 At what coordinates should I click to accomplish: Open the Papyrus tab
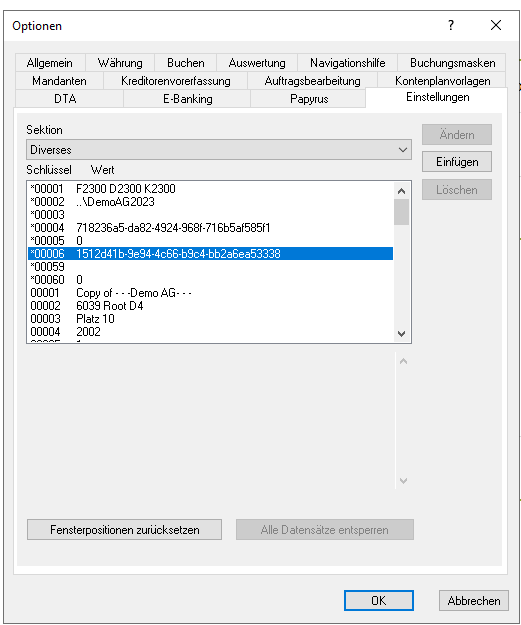(x=309, y=99)
